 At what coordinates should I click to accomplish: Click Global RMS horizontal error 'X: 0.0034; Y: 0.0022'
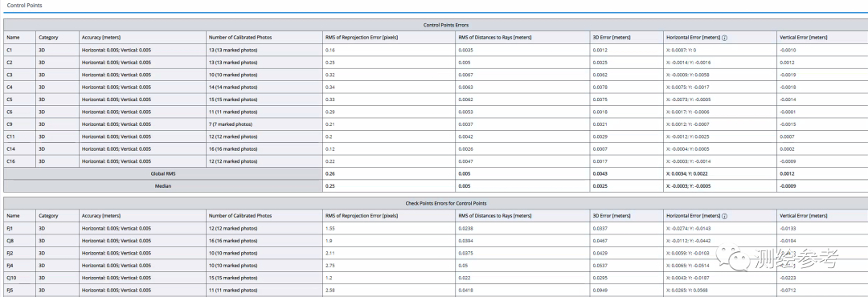(688, 173)
